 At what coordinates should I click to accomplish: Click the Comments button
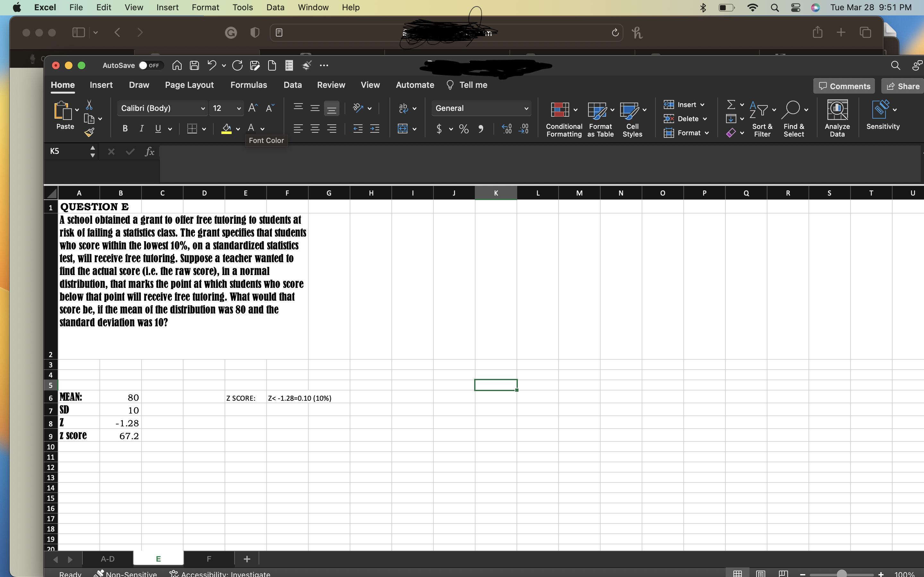point(844,86)
